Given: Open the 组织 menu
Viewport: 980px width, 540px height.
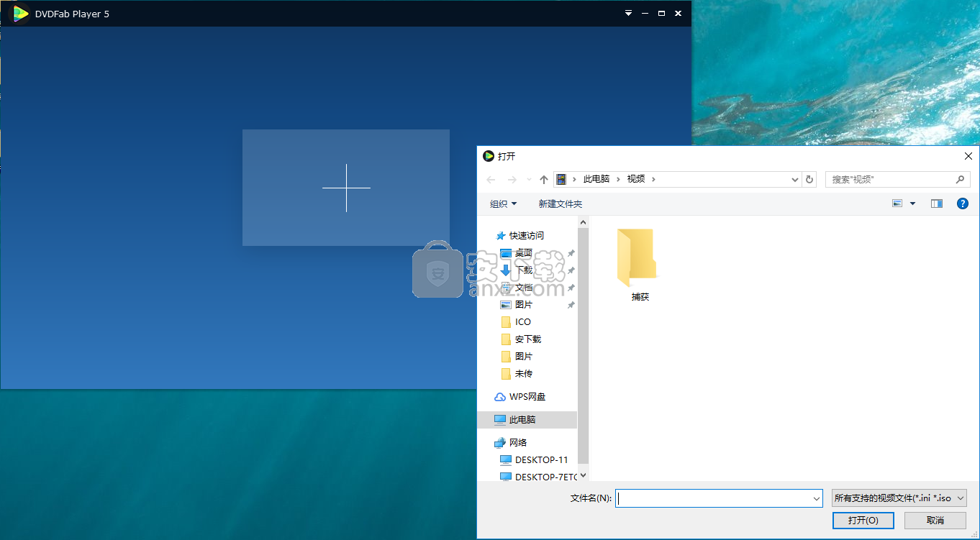Looking at the screenshot, I should 503,203.
